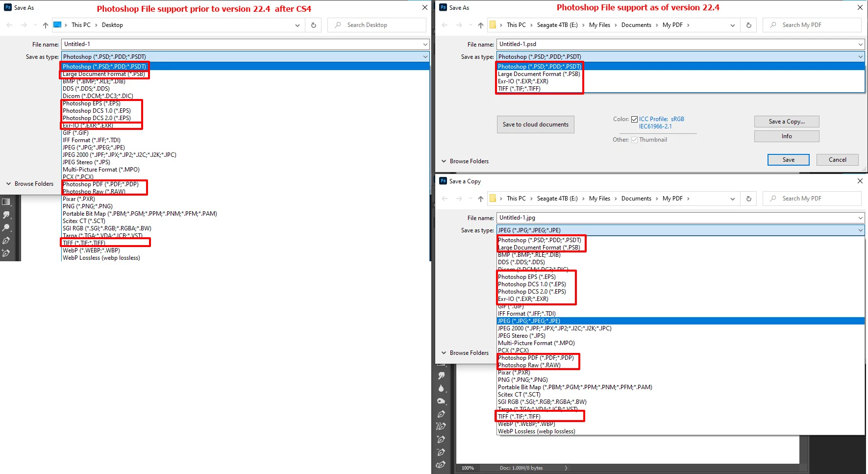Viewport: 868px width, 474px height.
Task: Select the Blur tool (water drop icon)
Action: coord(441,388)
